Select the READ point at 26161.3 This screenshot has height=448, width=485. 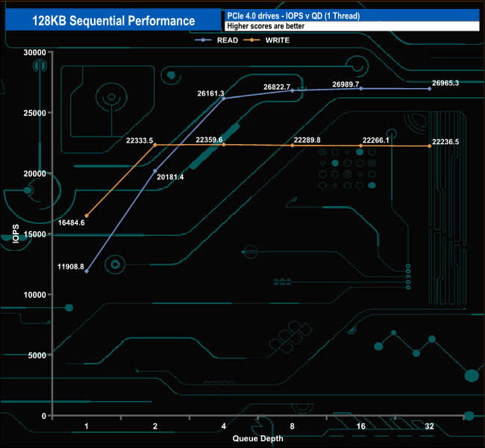coord(224,99)
